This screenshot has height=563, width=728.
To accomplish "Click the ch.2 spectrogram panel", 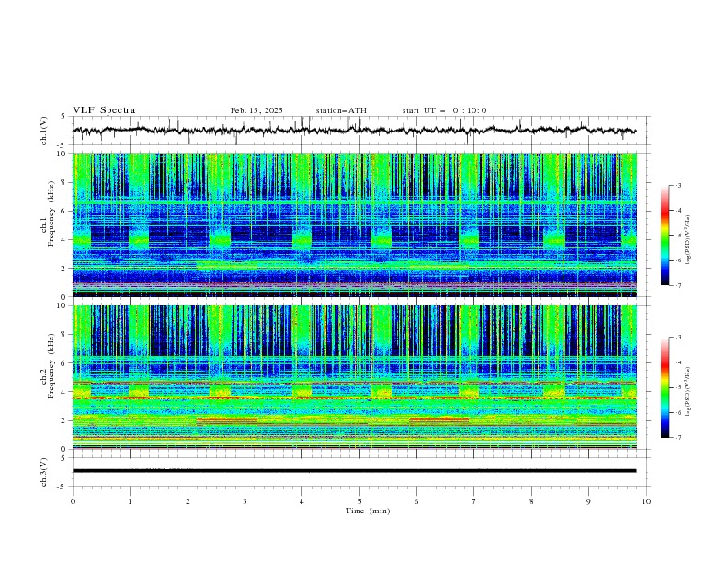I will tap(354, 377).
